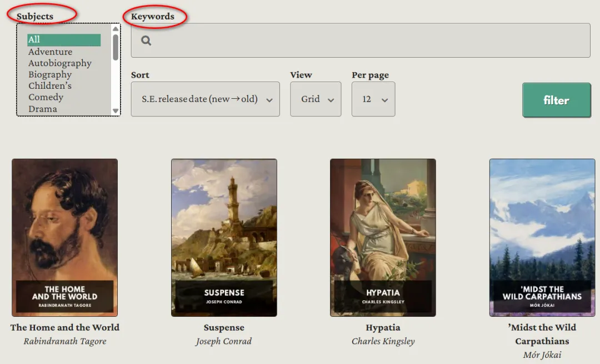Click the View label
This screenshot has height=364, width=600.
click(x=301, y=75)
